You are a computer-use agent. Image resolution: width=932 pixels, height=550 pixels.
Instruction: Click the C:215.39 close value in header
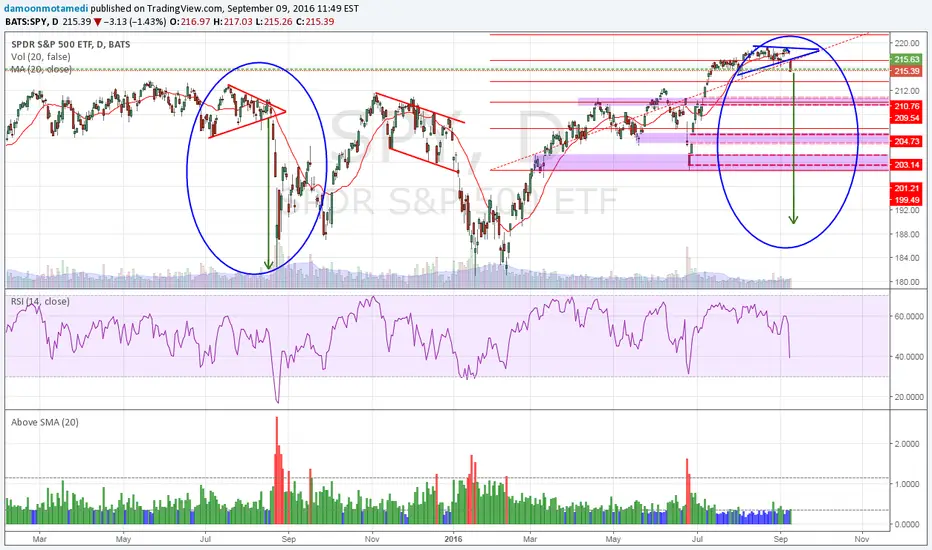pos(316,21)
